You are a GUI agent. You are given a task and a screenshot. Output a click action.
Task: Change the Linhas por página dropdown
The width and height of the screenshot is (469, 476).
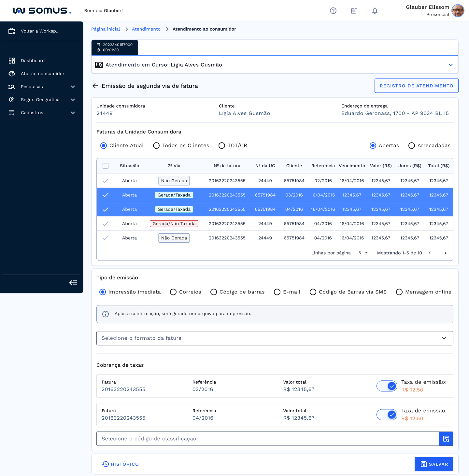coord(363,253)
